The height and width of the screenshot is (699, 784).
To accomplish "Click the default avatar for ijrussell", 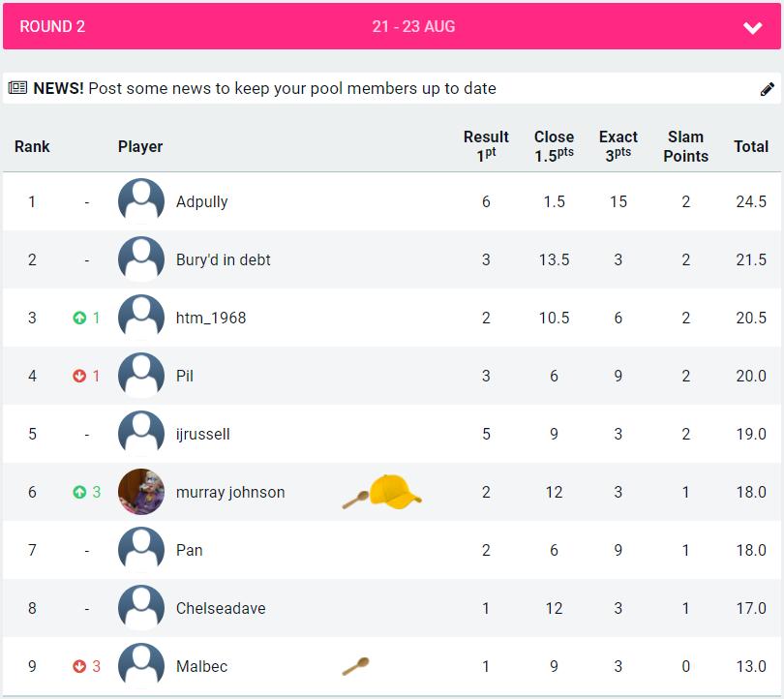I will tap(141, 434).
